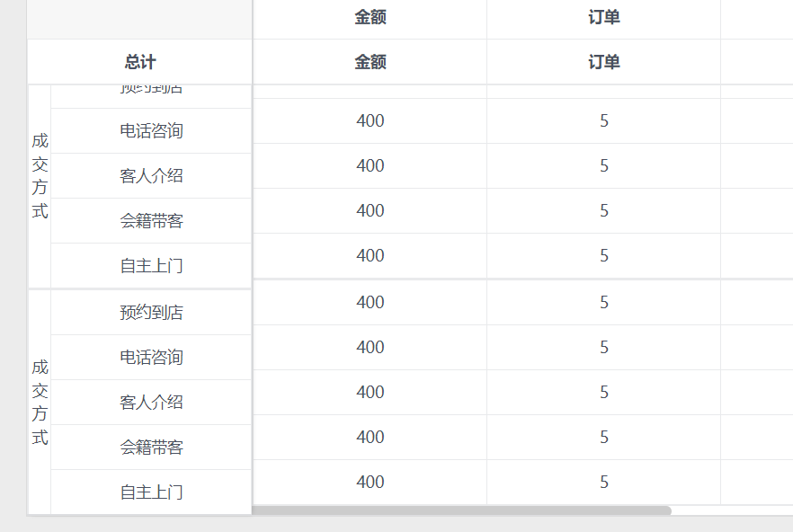793x532 pixels.
Task: Click the second 金额 header in subheader row
Action: tap(369, 62)
